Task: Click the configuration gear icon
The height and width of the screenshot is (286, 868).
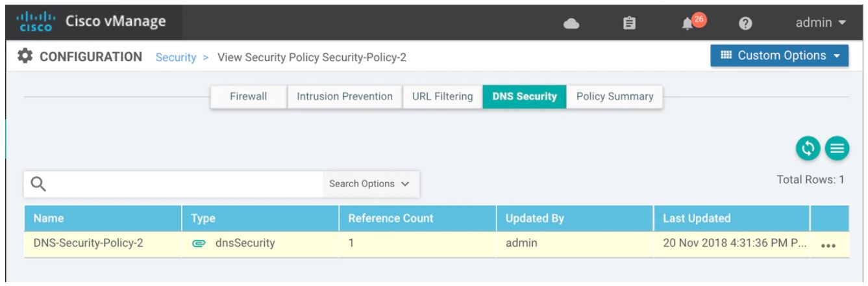Action: 27,58
